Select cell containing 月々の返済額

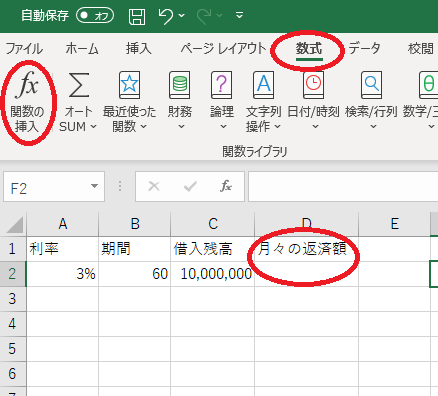[307, 249]
